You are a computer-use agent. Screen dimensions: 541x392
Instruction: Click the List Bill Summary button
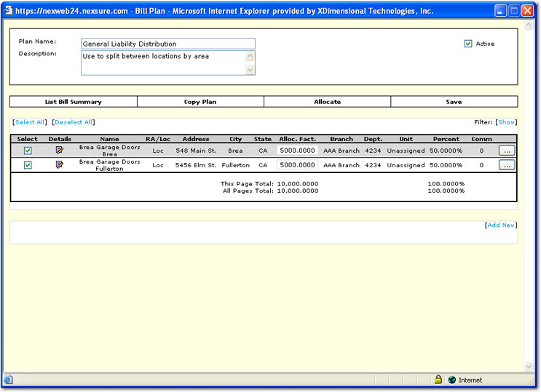[73, 102]
